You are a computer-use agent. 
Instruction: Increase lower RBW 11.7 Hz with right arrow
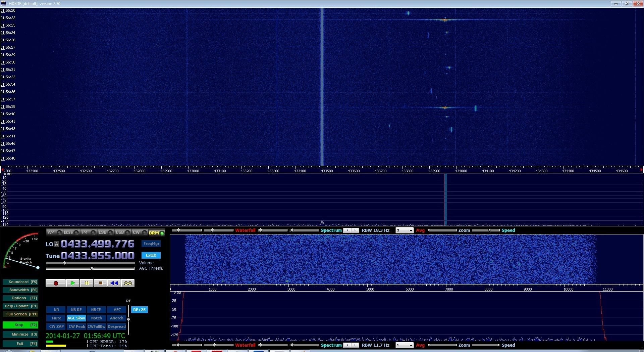(355, 345)
